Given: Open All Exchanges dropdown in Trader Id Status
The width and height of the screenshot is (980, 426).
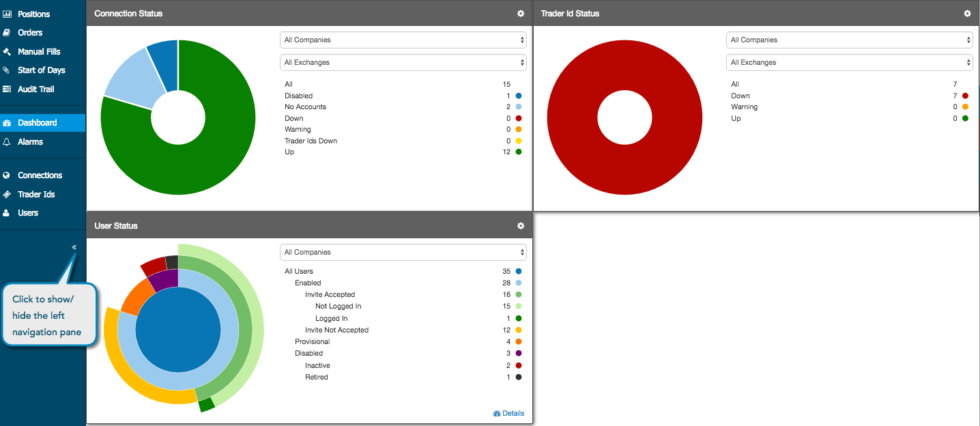Looking at the screenshot, I should (850, 62).
